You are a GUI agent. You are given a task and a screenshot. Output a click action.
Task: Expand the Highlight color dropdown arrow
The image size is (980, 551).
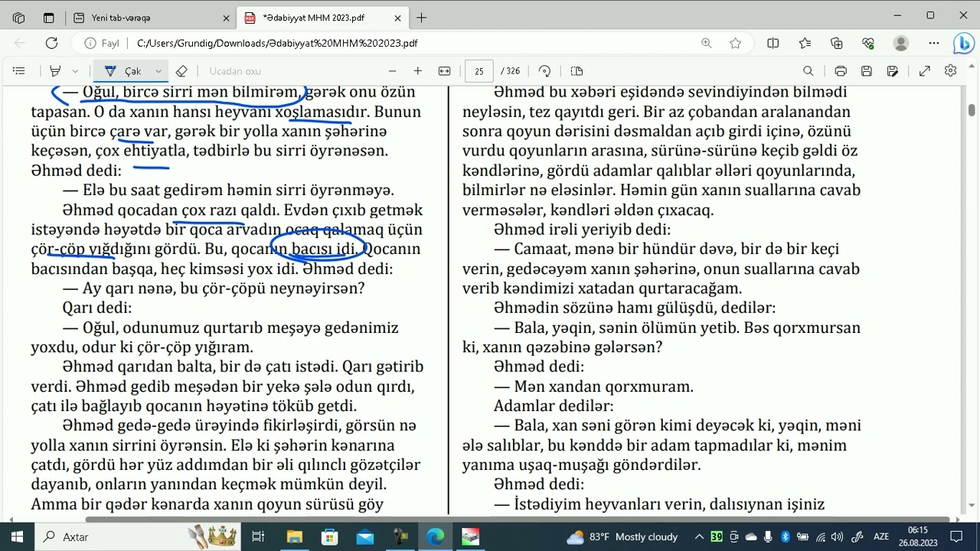tap(75, 71)
